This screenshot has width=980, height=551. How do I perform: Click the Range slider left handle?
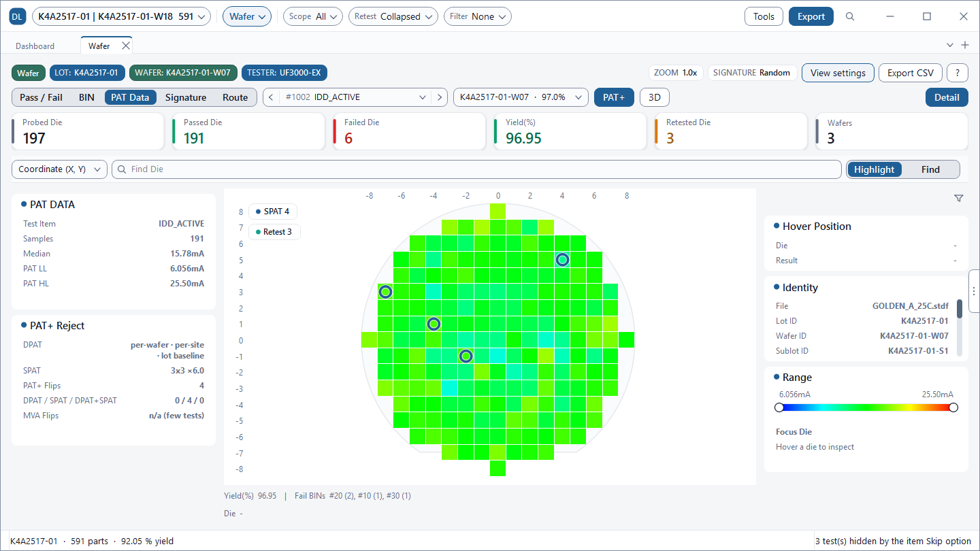[779, 407]
